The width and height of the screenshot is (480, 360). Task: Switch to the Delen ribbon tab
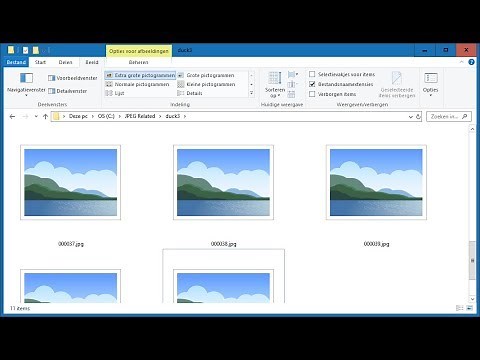65,62
